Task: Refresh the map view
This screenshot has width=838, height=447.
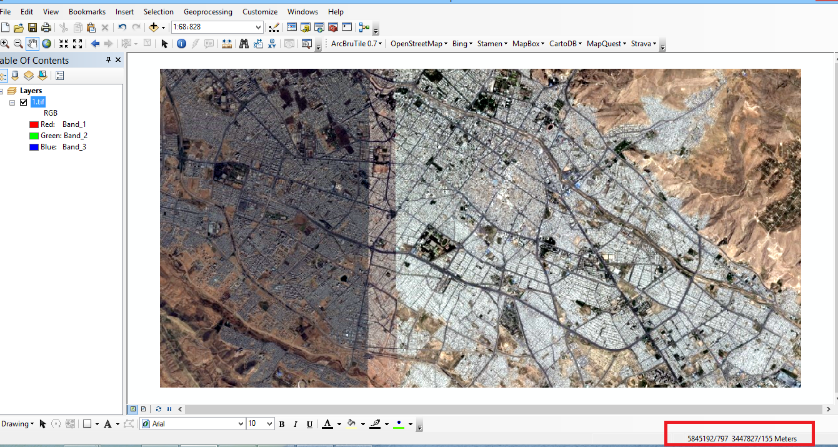Action: [x=158, y=409]
